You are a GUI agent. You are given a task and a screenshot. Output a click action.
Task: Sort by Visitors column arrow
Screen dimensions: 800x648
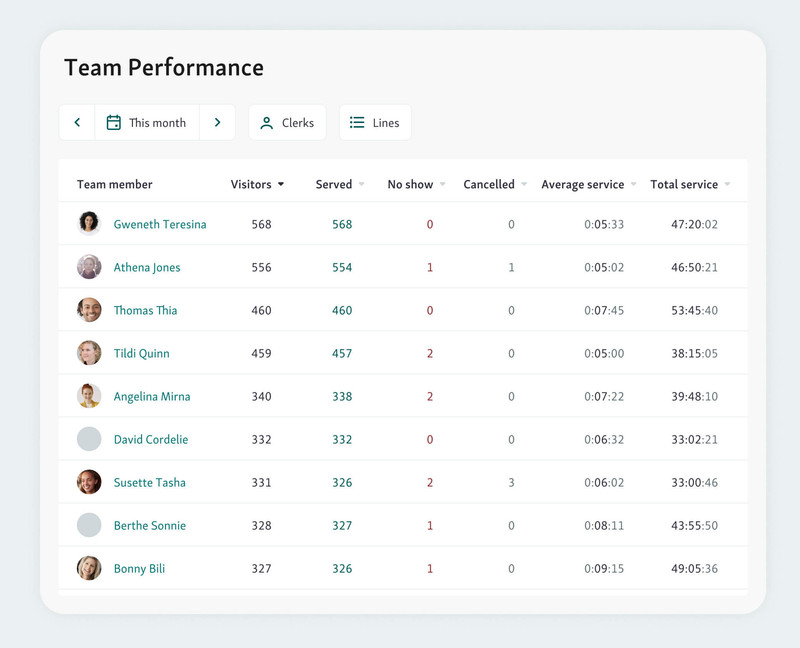(x=281, y=185)
